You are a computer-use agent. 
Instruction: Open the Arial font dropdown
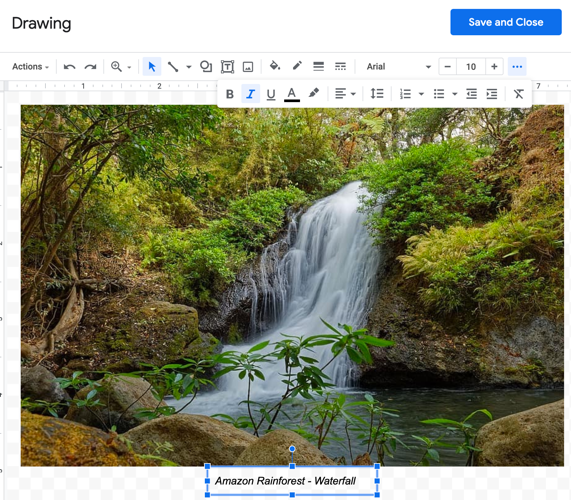click(x=398, y=67)
